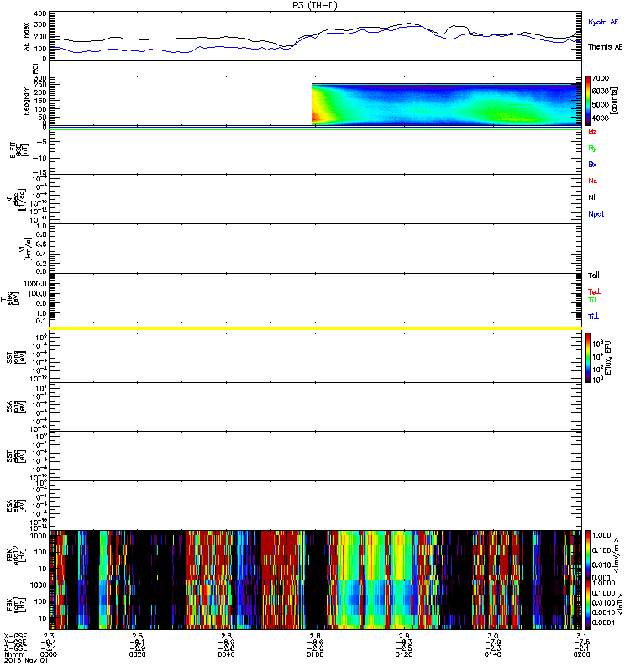Viewport: 630px width, 672px height.
Task: Select the Kyoto AE legend label
Action: coord(603,23)
